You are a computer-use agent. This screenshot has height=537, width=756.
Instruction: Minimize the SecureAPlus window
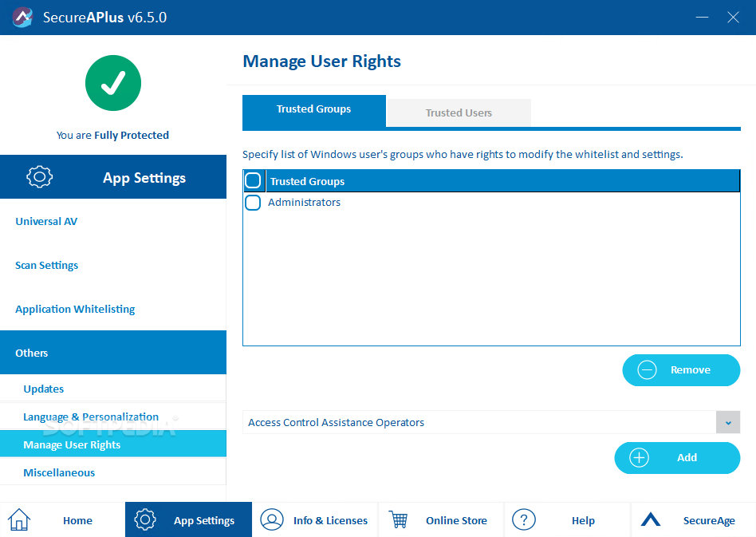[x=702, y=18]
